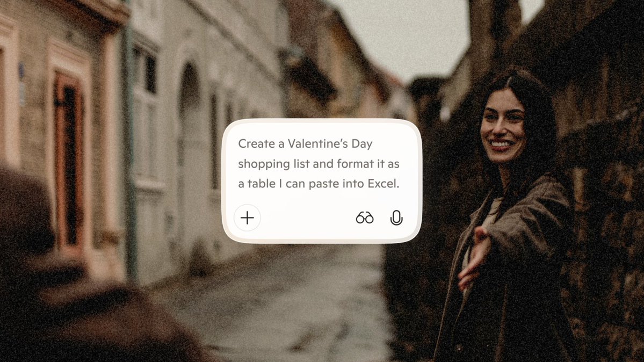Click the word "Excel" in the prompt
The height and width of the screenshot is (362, 644).
coord(382,184)
